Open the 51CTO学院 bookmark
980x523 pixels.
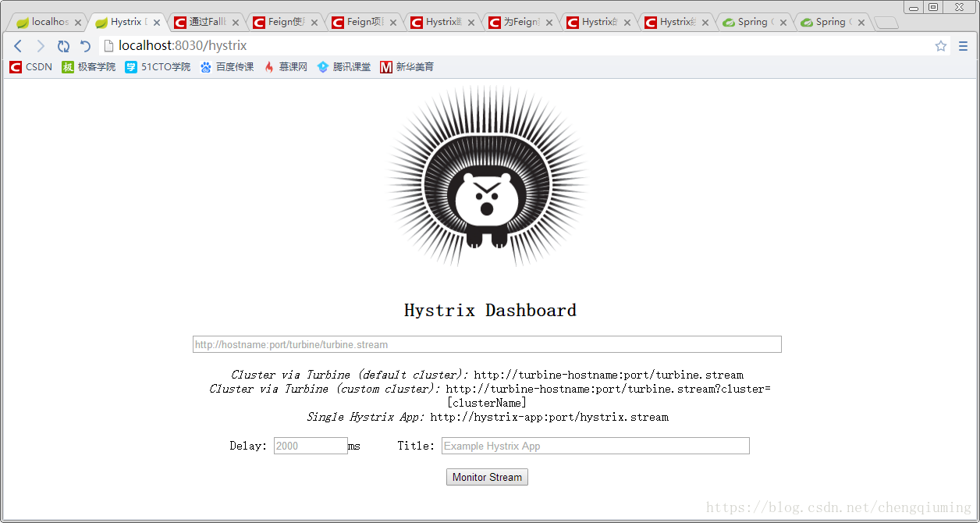pyautogui.click(x=158, y=67)
